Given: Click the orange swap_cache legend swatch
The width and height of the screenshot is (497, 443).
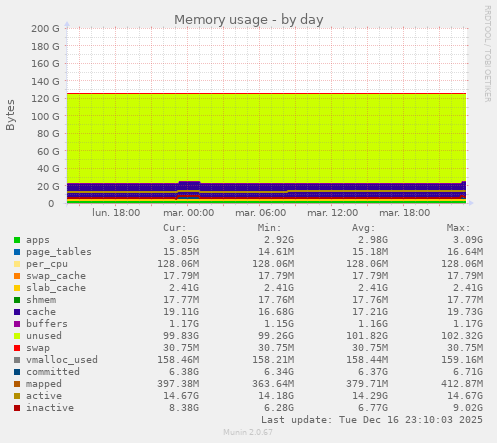Looking at the screenshot, I should [17, 276].
